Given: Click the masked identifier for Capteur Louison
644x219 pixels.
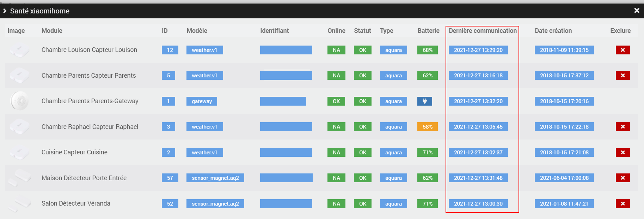Looking at the screenshot, I should pos(286,50).
